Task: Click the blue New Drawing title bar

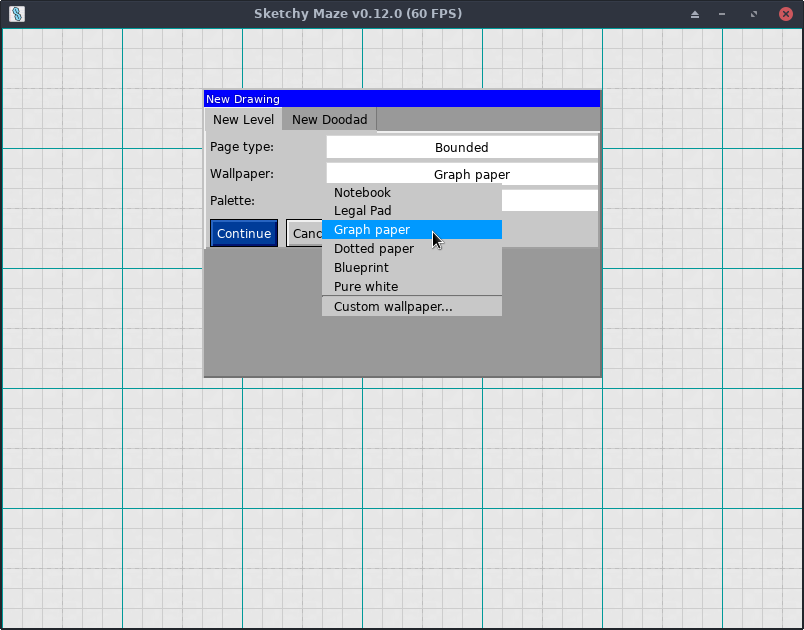Action: 401,99
